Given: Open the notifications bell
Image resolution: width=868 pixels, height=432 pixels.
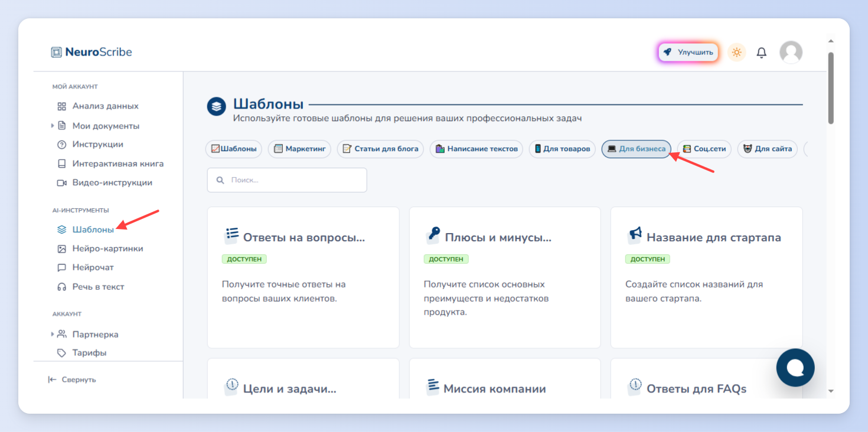Looking at the screenshot, I should coord(762,53).
